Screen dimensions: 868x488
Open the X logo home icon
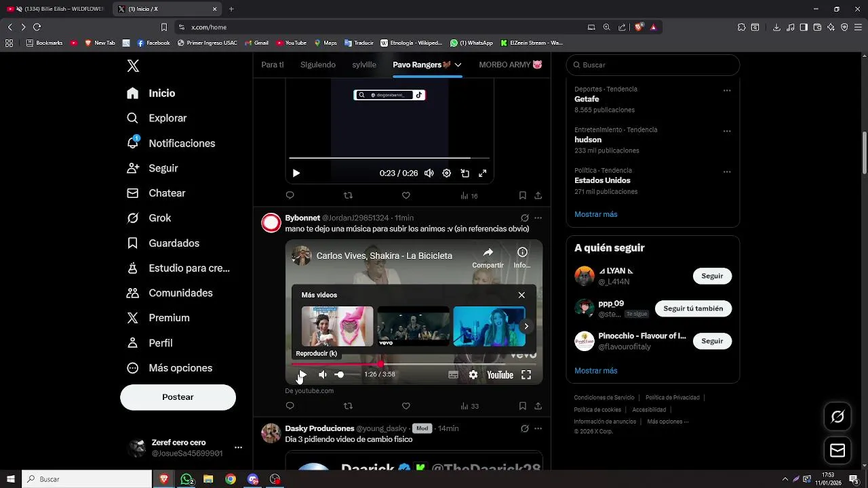point(133,66)
